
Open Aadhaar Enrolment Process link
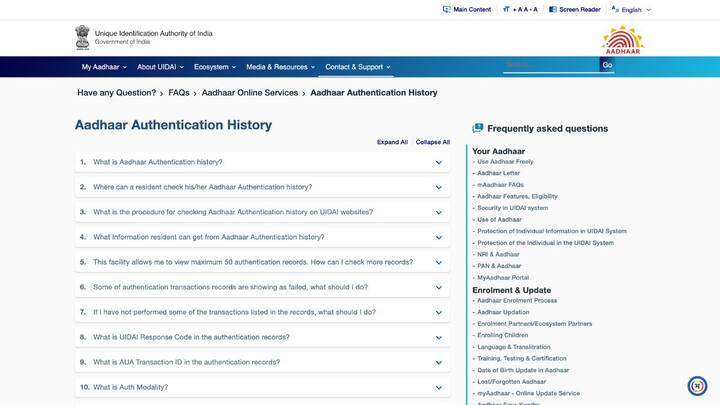pos(517,300)
